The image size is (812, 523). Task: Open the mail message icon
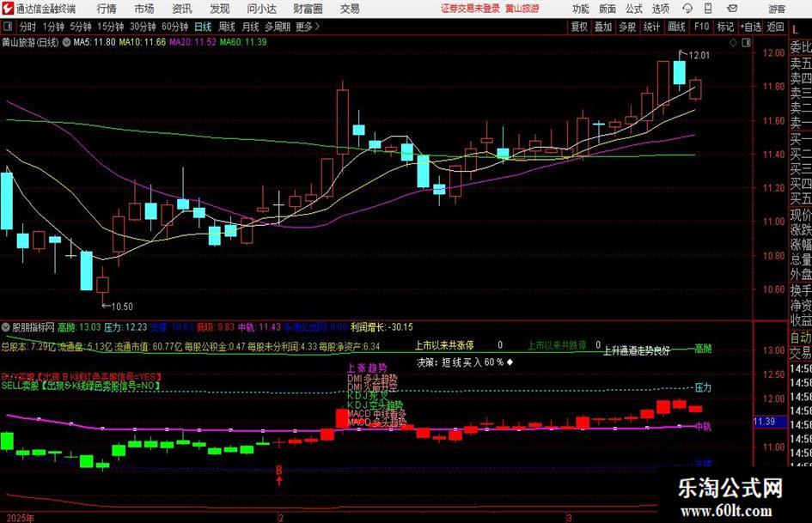point(732,9)
